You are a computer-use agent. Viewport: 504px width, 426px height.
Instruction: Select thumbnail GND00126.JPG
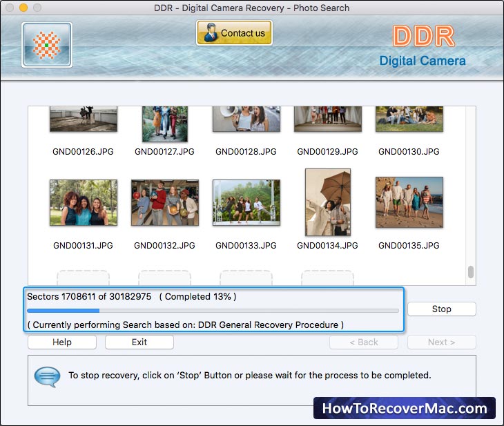(x=84, y=119)
